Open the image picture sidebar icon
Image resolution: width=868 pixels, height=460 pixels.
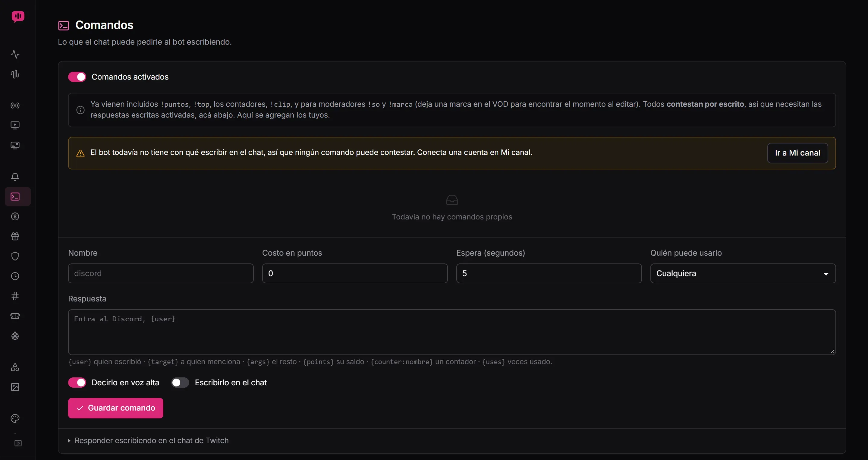click(15, 387)
